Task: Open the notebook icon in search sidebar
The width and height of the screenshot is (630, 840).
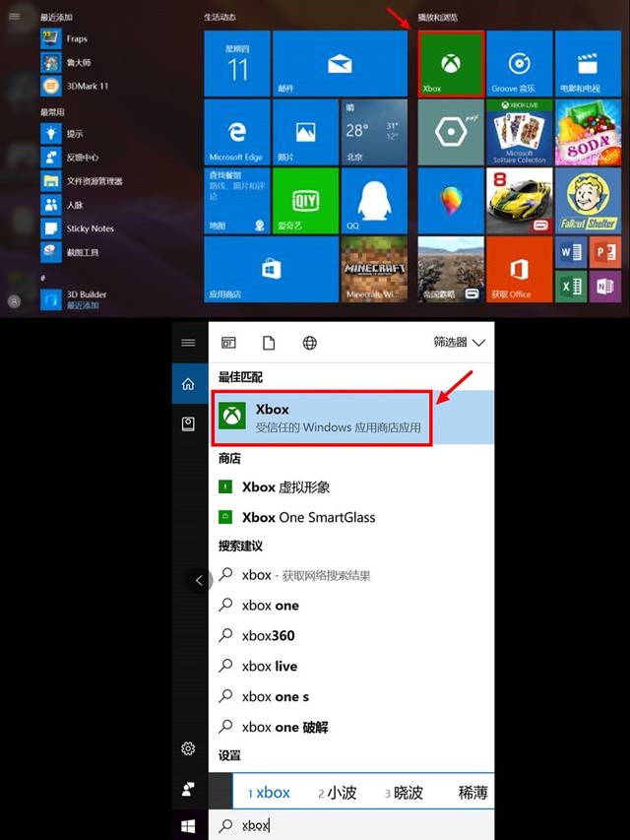Action: click(189, 424)
